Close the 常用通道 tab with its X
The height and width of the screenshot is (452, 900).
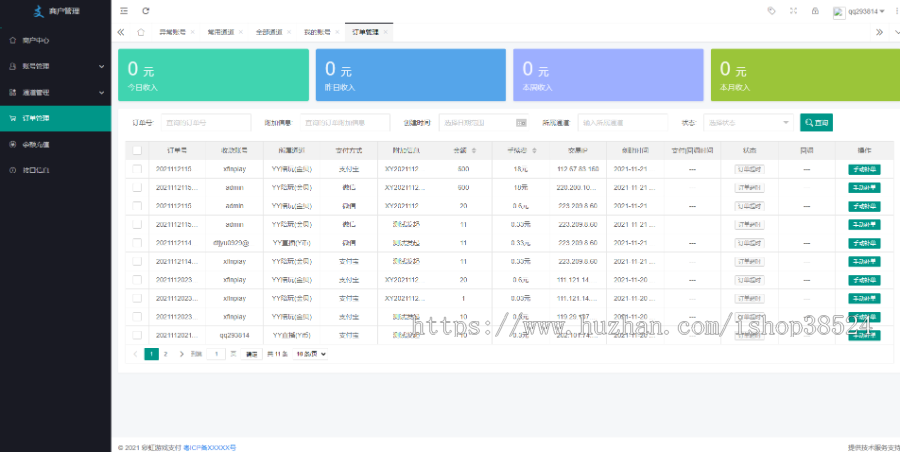tap(240, 32)
